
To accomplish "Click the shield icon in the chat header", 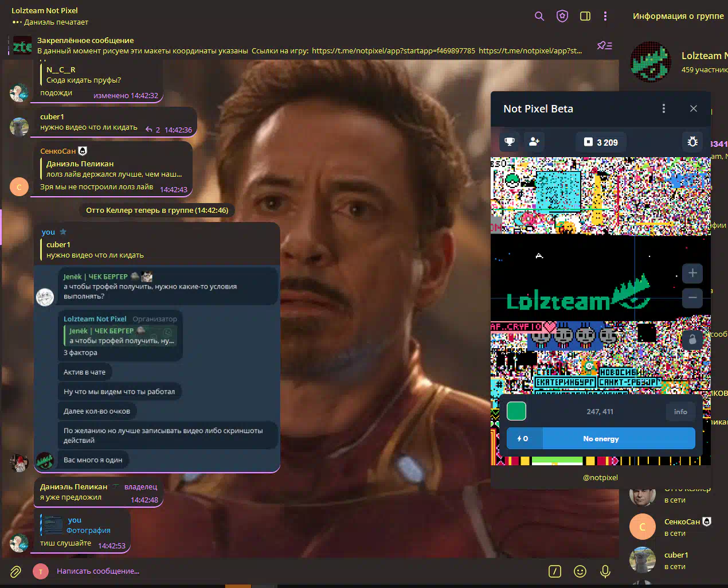I will pyautogui.click(x=562, y=16).
